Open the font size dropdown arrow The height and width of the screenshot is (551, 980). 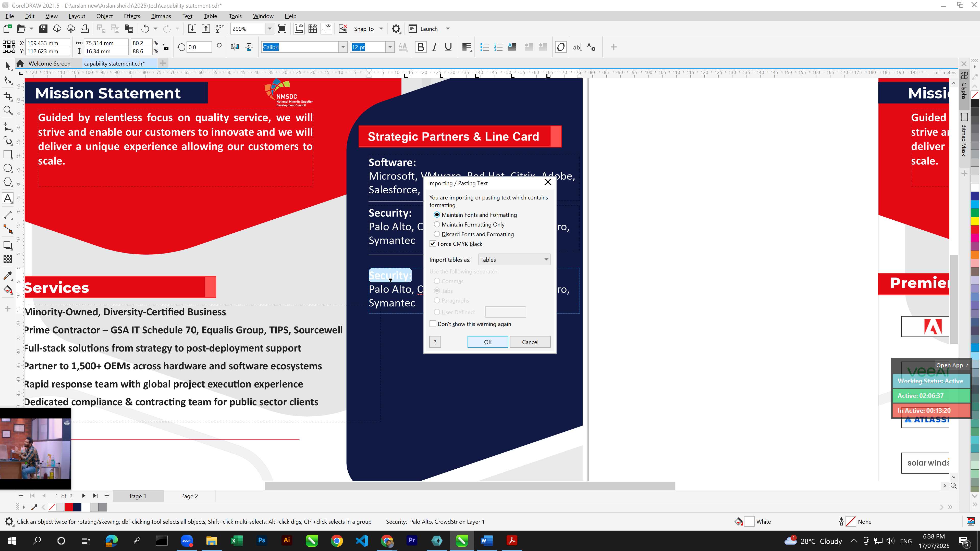point(390,47)
